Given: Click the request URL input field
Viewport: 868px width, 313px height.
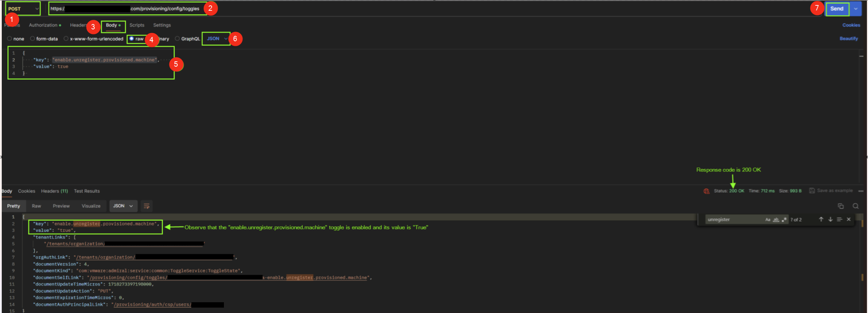Looking at the screenshot, I should point(128,9).
